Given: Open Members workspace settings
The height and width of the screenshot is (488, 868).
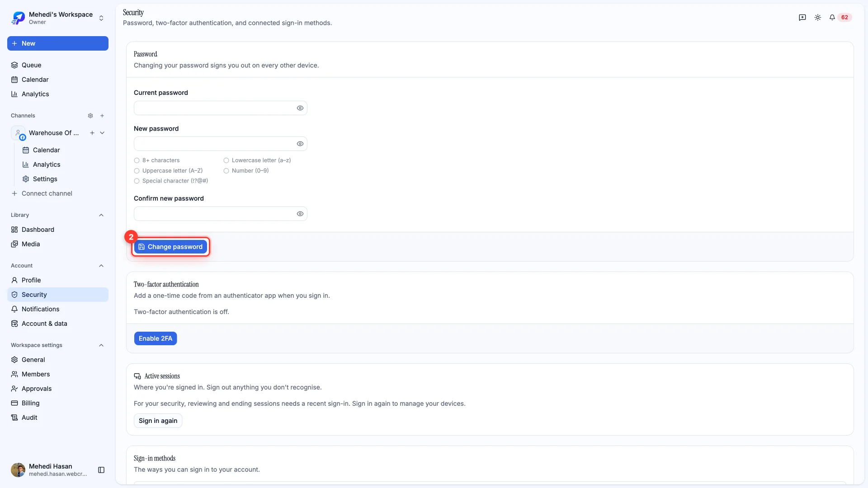Looking at the screenshot, I should tap(58, 374).
